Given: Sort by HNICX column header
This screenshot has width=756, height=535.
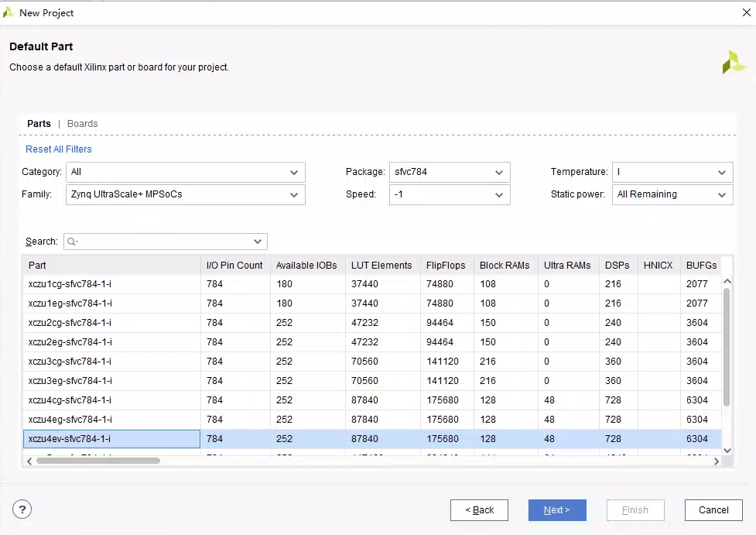Looking at the screenshot, I should pos(659,266).
